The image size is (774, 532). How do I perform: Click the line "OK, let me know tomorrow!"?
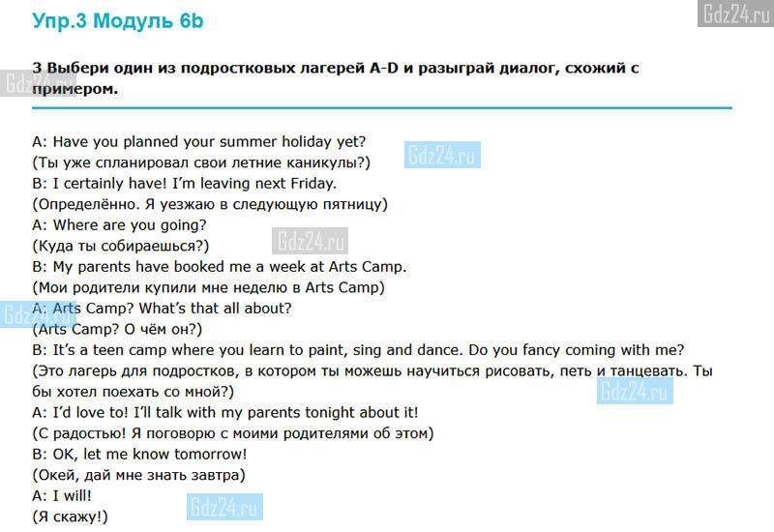click(x=139, y=454)
